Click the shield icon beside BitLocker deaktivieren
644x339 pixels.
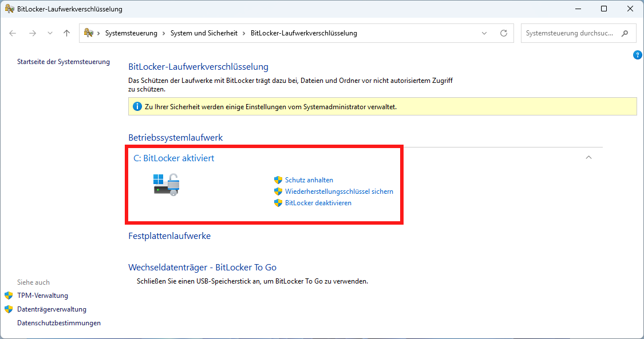coord(278,203)
